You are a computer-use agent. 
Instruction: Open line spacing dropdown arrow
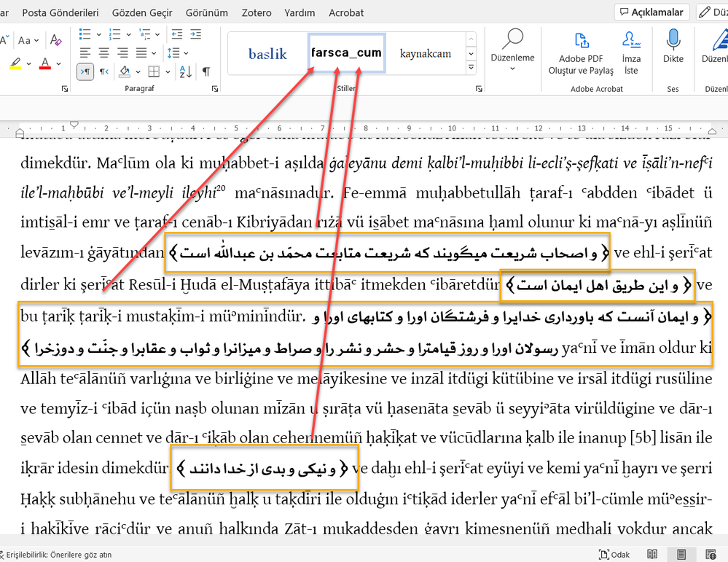(186, 53)
